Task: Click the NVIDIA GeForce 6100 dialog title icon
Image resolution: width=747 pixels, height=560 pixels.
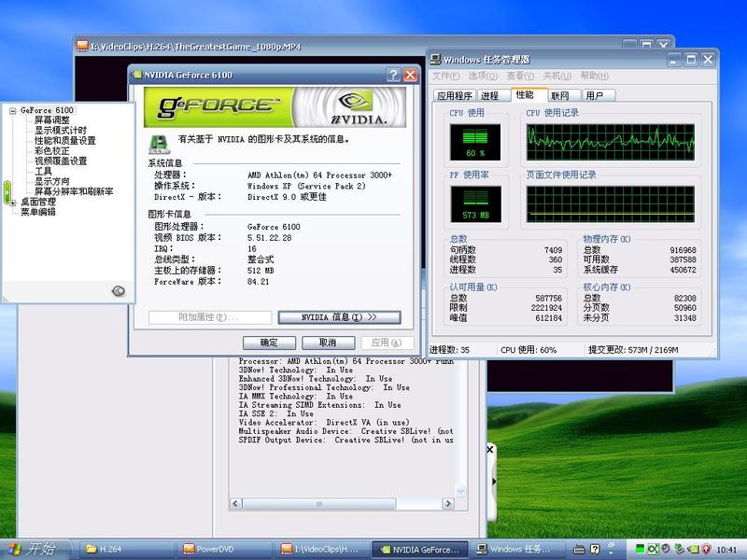Action: pyautogui.click(x=136, y=75)
